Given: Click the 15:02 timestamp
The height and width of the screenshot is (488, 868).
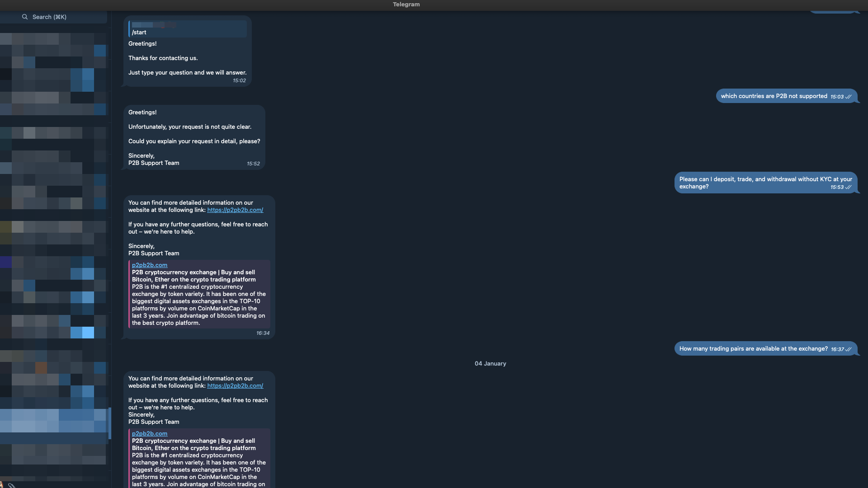Looking at the screenshot, I should point(239,80).
